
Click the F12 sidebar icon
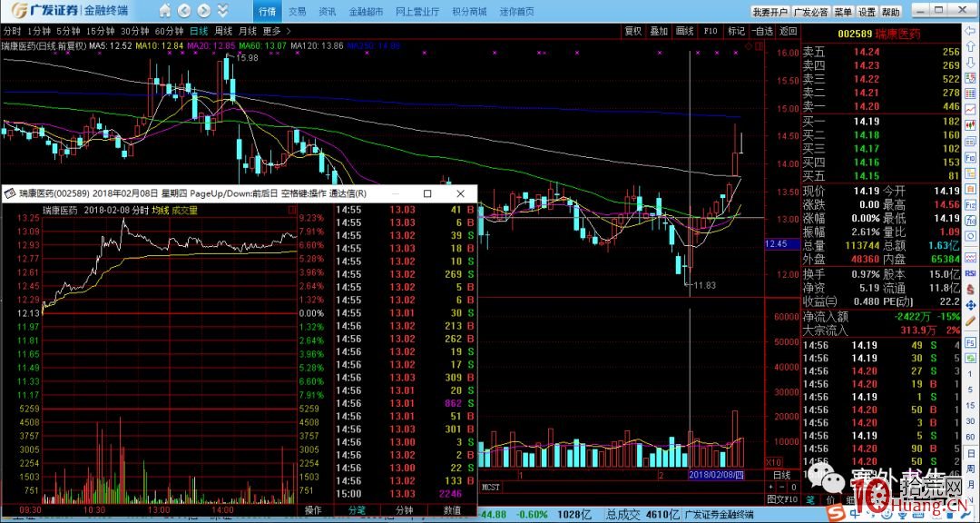click(x=971, y=204)
